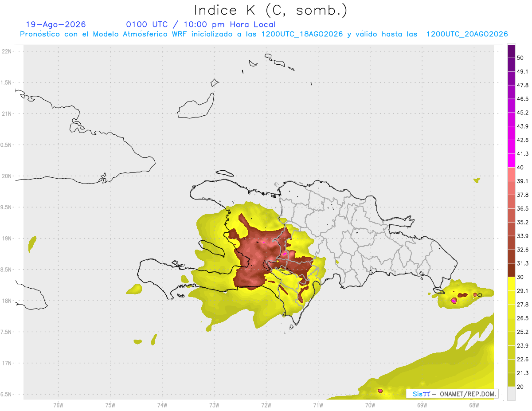Click the colorbar value label "46.5"

[x=523, y=99]
